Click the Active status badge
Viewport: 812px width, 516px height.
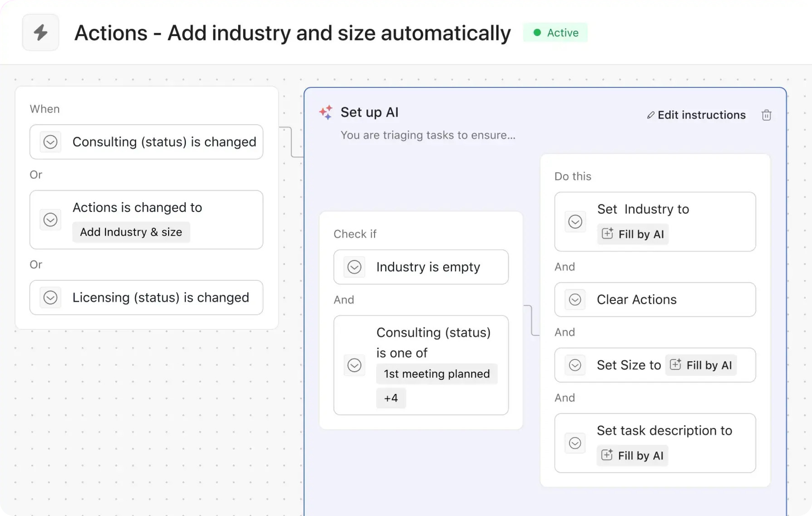point(555,33)
